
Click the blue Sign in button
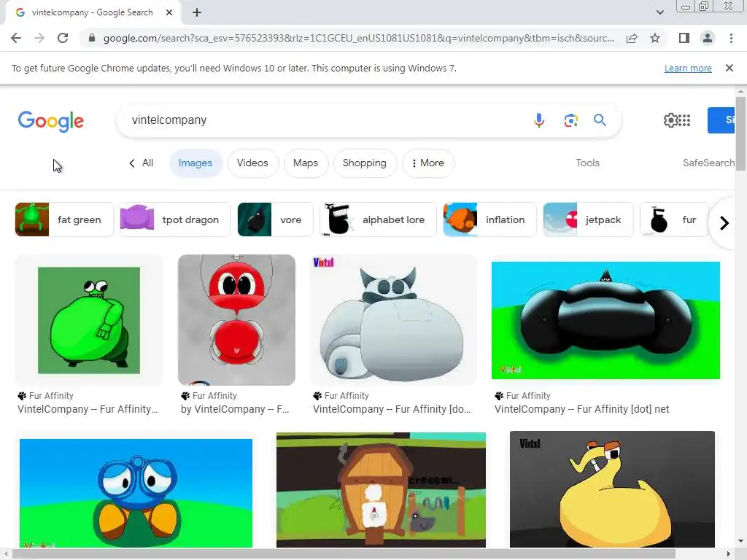click(x=721, y=120)
